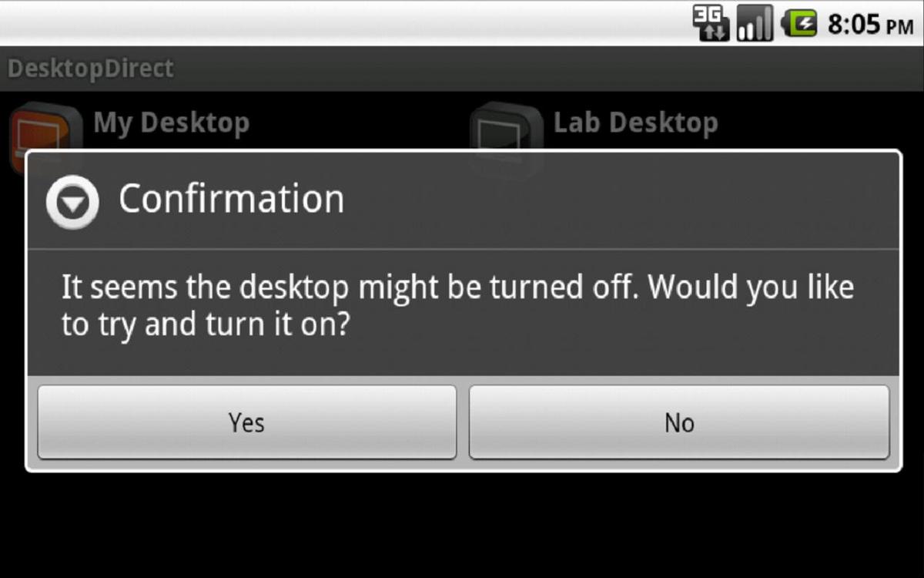Screen dimensions: 924x578
Task: Tap the 8:05 PM clock
Action: tap(870, 25)
